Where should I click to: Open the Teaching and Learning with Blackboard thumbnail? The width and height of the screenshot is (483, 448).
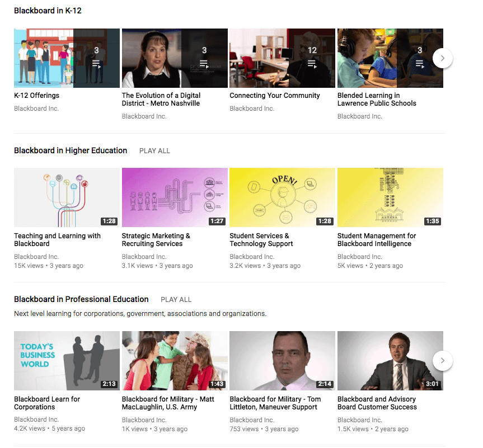(67, 197)
